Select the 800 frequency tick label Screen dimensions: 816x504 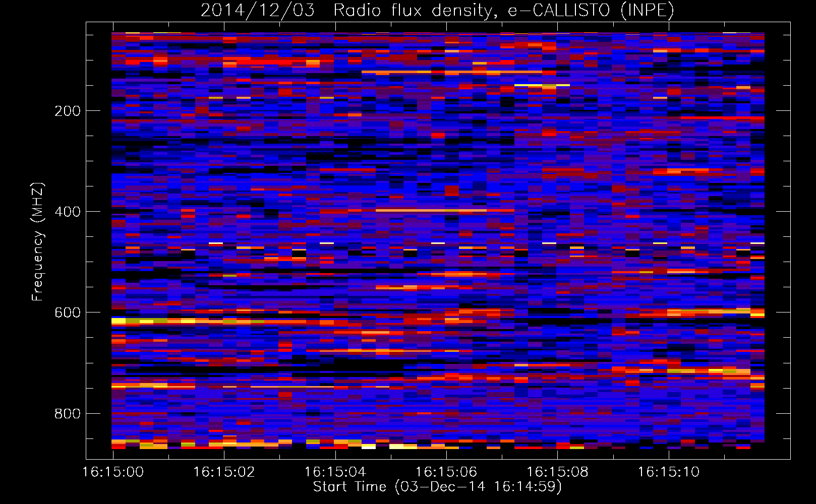coord(68,414)
